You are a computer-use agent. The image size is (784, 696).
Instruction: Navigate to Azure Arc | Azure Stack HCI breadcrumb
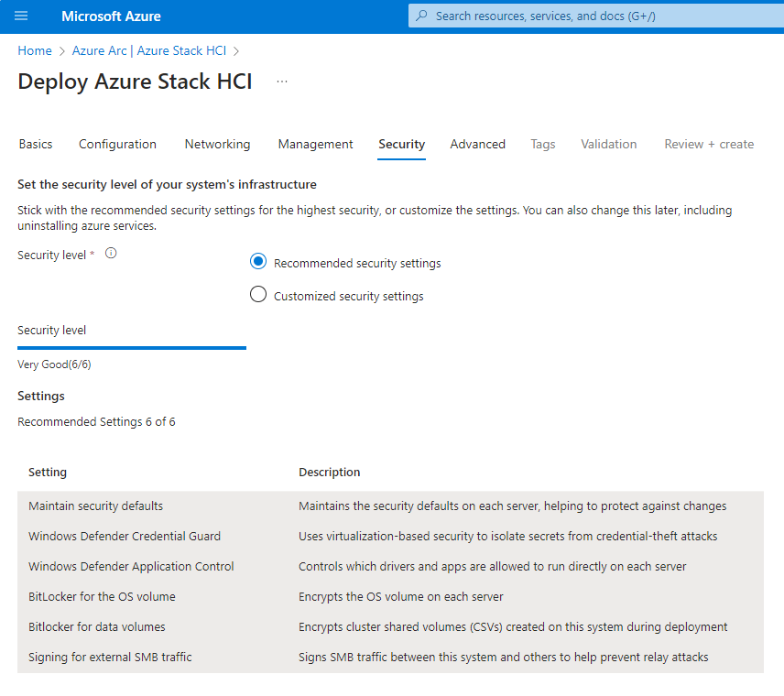pyautogui.click(x=149, y=50)
